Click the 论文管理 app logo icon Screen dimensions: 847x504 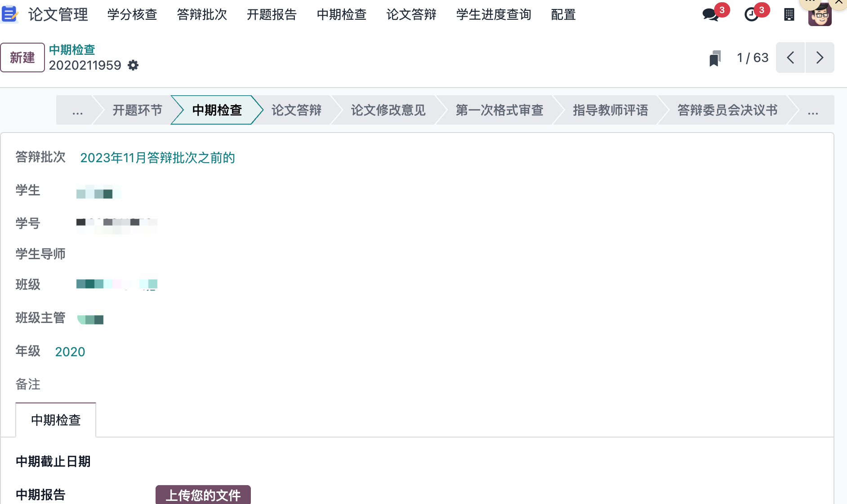9,14
